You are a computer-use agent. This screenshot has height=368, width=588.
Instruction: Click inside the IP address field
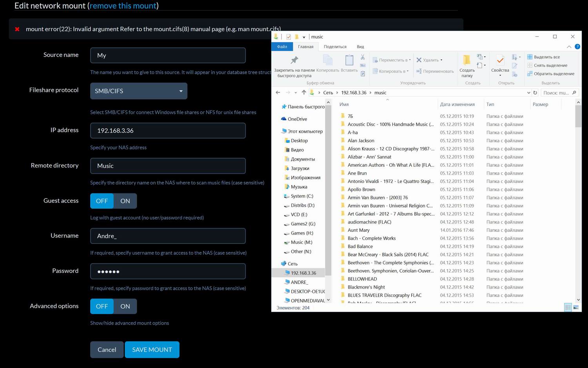168,130
